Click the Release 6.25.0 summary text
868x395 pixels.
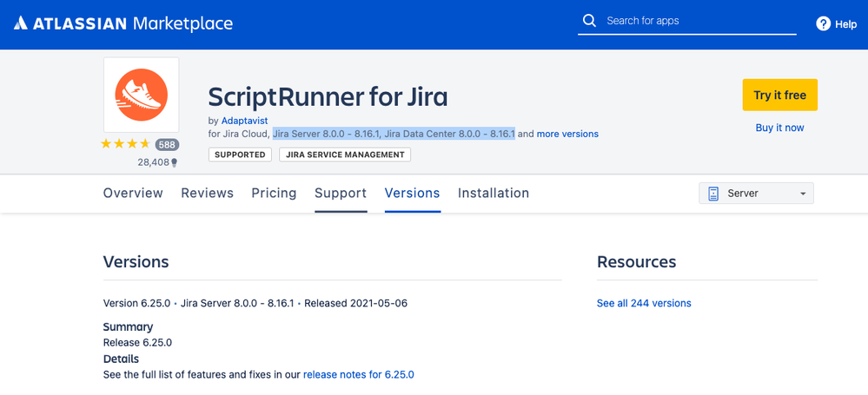pyautogui.click(x=137, y=342)
